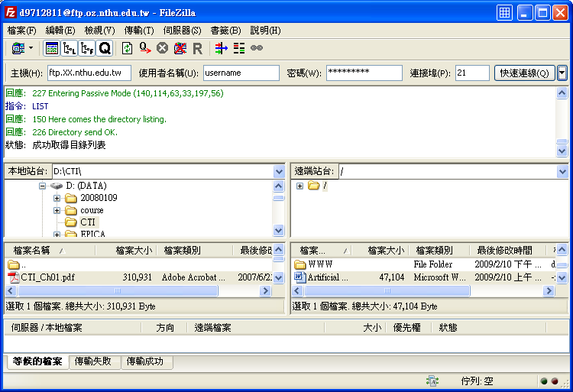Expand the local site path dropdown
This screenshot has width=573, height=392.
(279, 172)
